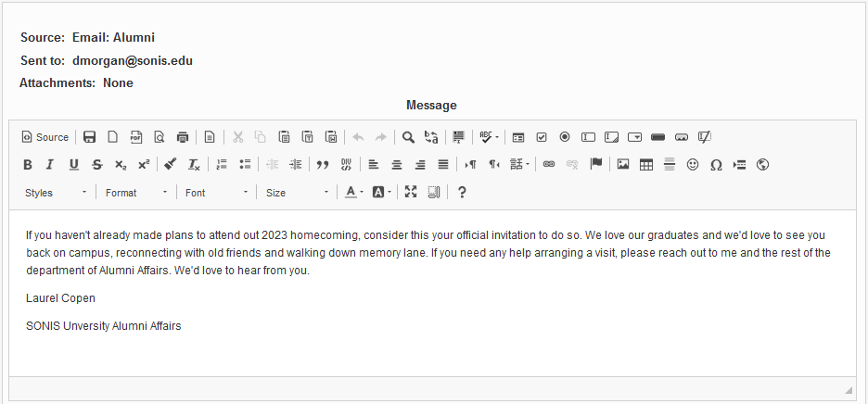The width and height of the screenshot is (868, 404).
Task: Insert a checkbox form field
Action: pos(542,137)
